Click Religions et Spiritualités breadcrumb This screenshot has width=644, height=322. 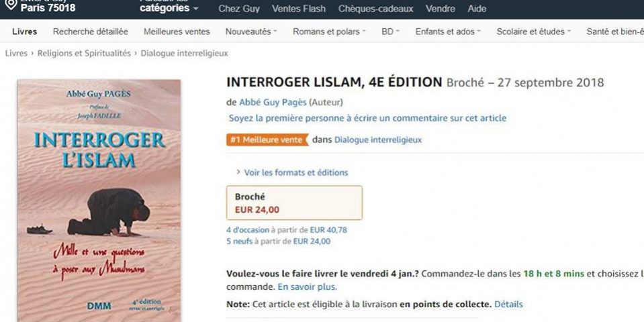tap(84, 53)
